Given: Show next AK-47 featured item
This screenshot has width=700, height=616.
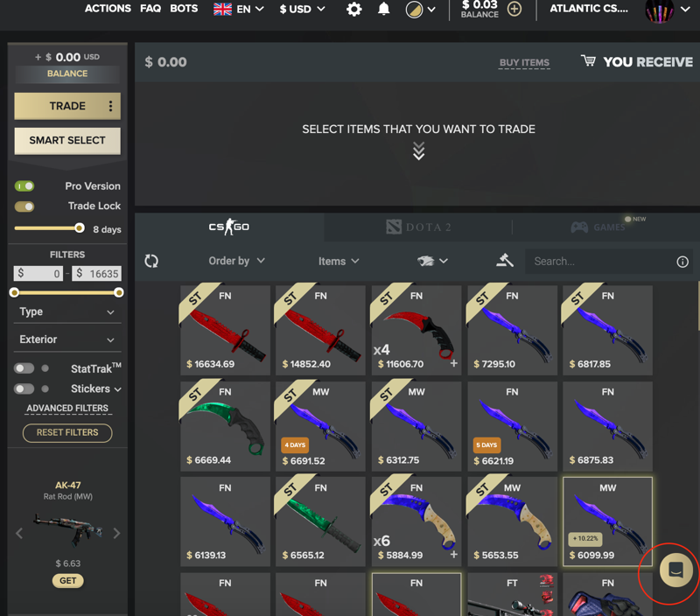Looking at the screenshot, I should [116, 533].
